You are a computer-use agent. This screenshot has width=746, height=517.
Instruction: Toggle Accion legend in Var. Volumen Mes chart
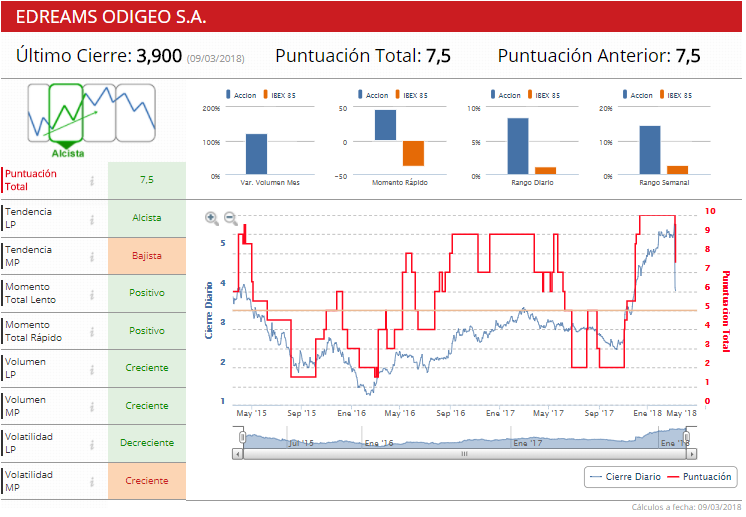(x=241, y=95)
